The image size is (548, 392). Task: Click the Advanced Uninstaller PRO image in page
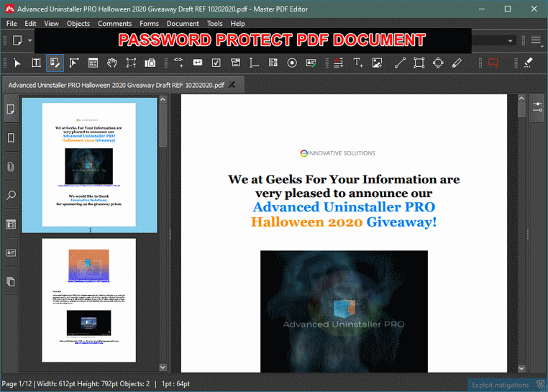[x=344, y=311]
